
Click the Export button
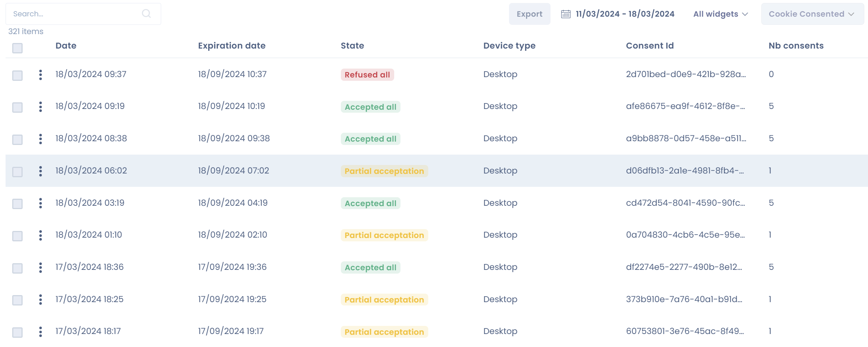(529, 14)
